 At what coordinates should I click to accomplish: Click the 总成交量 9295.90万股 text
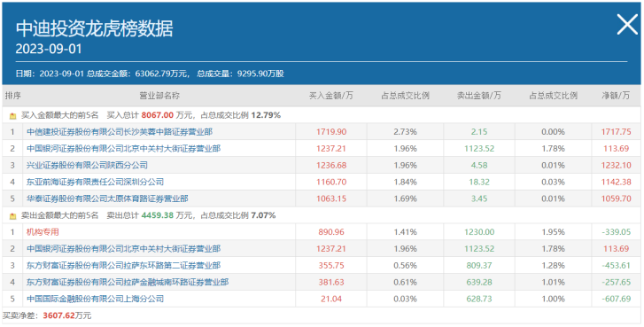tap(240, 74)
